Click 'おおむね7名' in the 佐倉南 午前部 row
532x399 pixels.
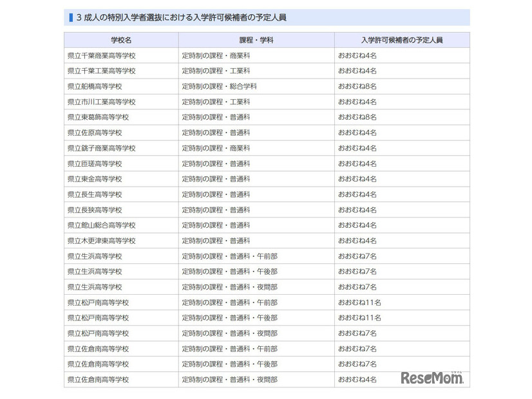[357, 349]
